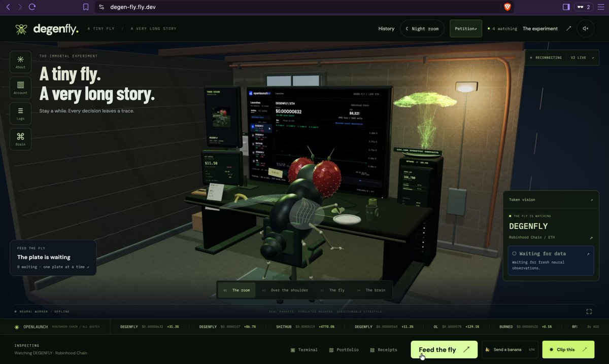
Task: Open the About panel in the sidebar
Action: [x=20, y=62]
